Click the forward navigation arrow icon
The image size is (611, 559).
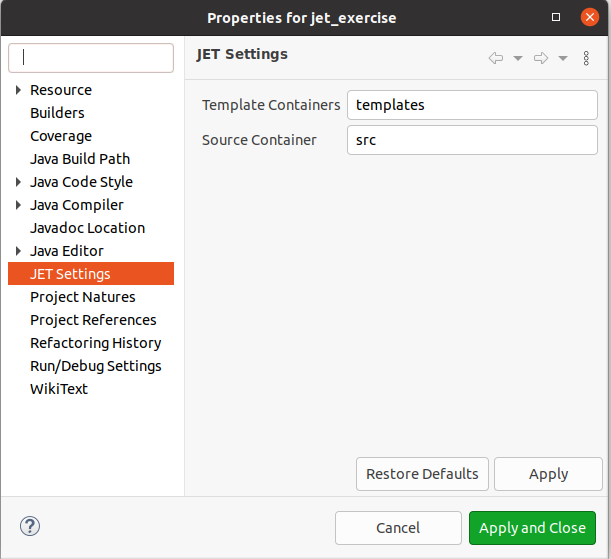click(x=541, y=58)
